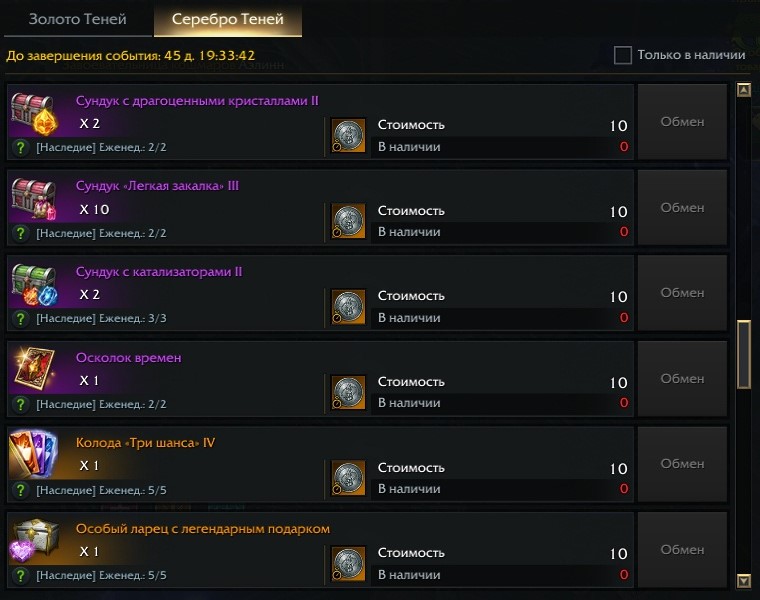Click the catalysts chest II icon
The image size is (760, 600).
(36, 282)
